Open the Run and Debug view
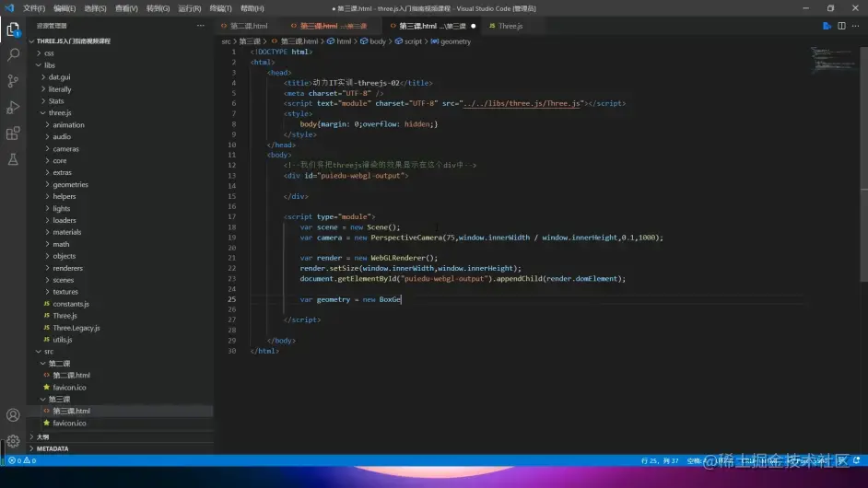The width and height of the screenshot is (868, 488). pos(13,108)
